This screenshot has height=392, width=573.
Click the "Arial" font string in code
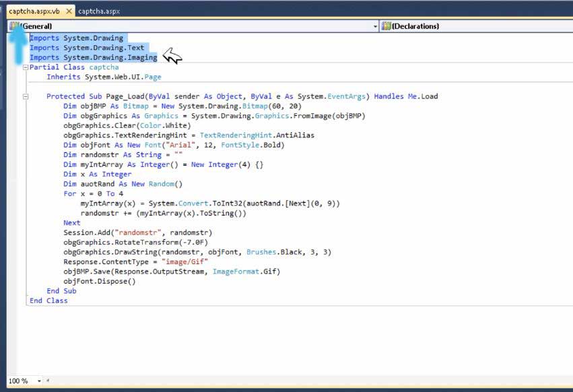coord(170,145)
